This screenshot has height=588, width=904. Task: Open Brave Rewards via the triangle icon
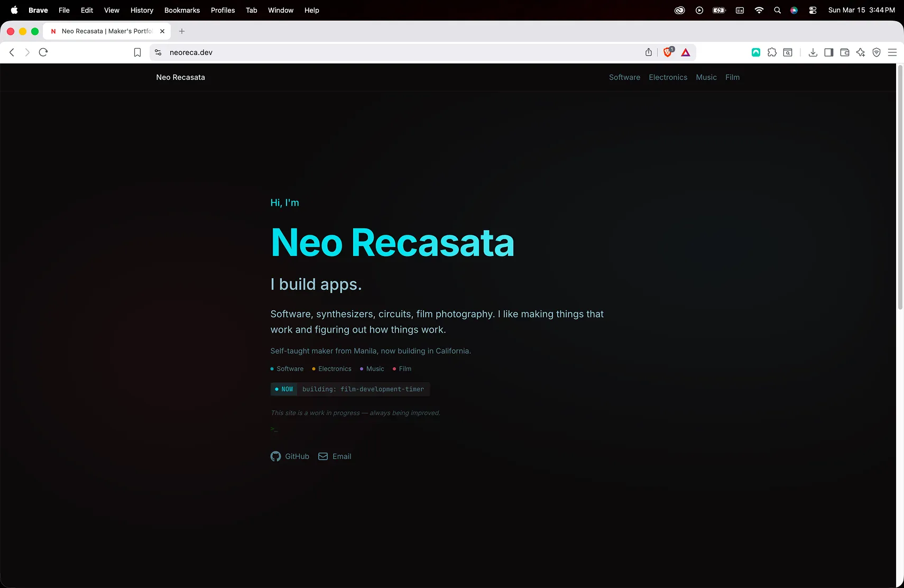coord(685,52)
